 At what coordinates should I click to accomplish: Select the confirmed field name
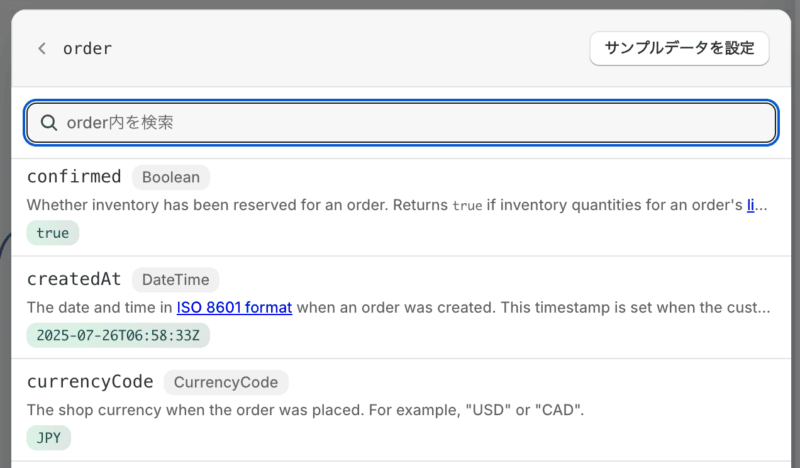[74, 177]
